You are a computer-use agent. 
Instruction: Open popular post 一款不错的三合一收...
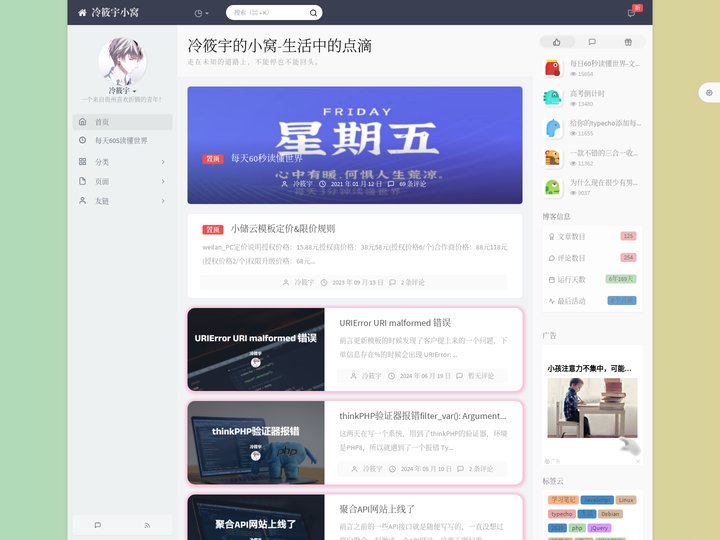tap(604, 153)
